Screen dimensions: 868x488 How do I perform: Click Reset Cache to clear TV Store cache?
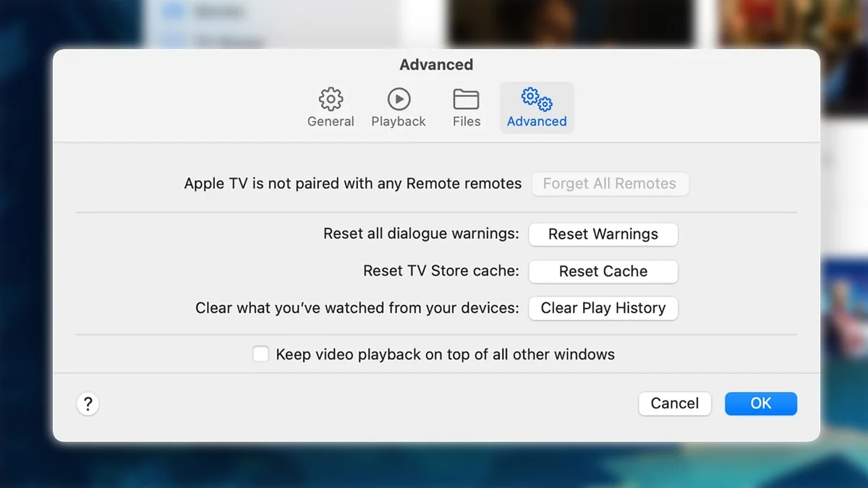pos(603,271)
